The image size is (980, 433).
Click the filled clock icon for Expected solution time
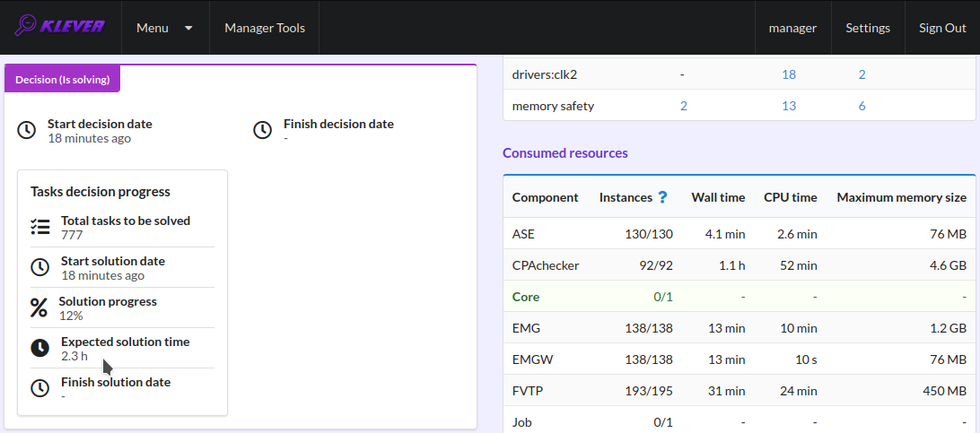40,348
